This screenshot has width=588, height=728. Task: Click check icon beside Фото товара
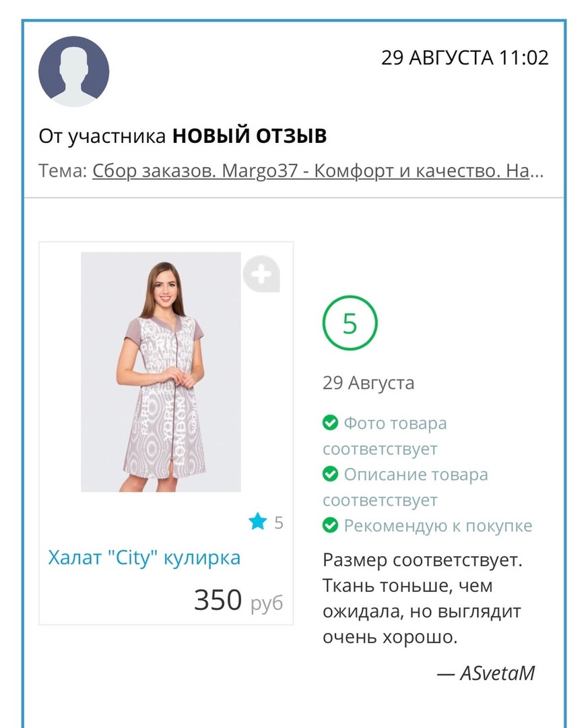[x=330, y=423]
